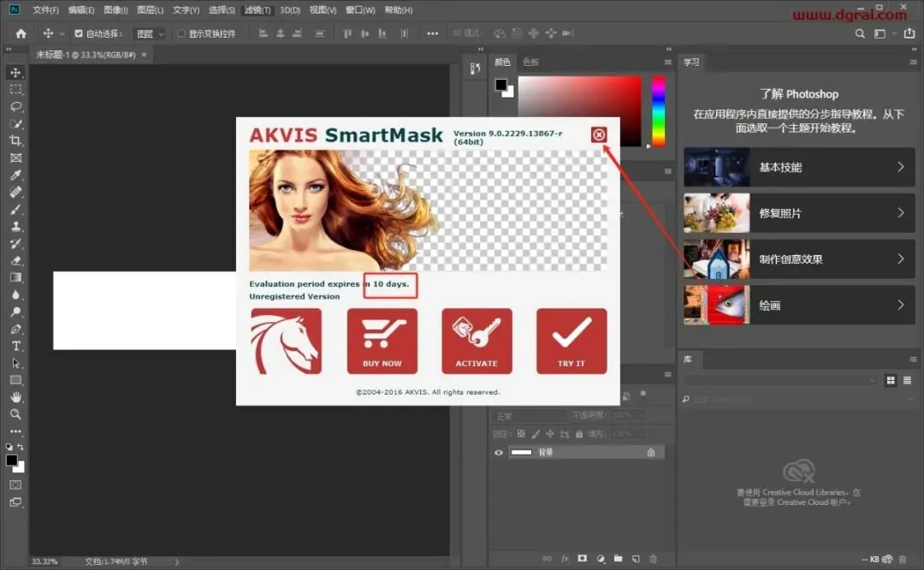Select the Brush tool

(x=16, y=209)
